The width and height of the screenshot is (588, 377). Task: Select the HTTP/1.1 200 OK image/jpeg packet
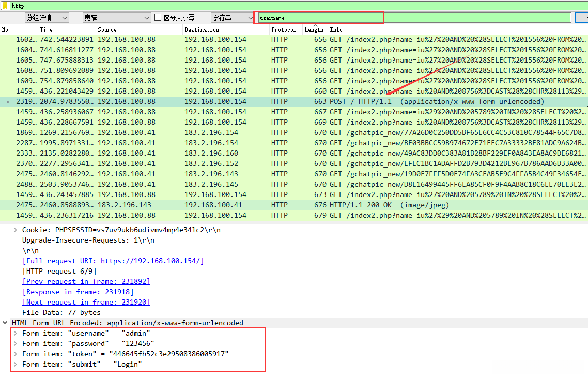point(294,205)
